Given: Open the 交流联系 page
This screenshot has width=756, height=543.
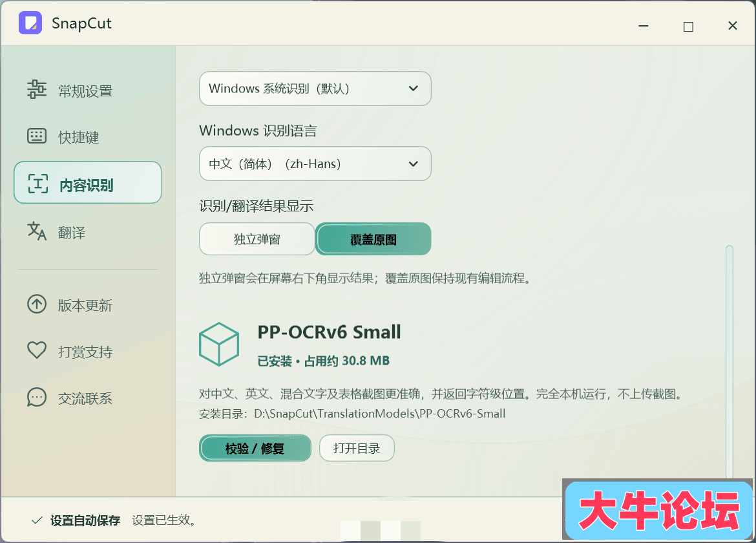Looking at the screenshot, I should coord(87,398).
